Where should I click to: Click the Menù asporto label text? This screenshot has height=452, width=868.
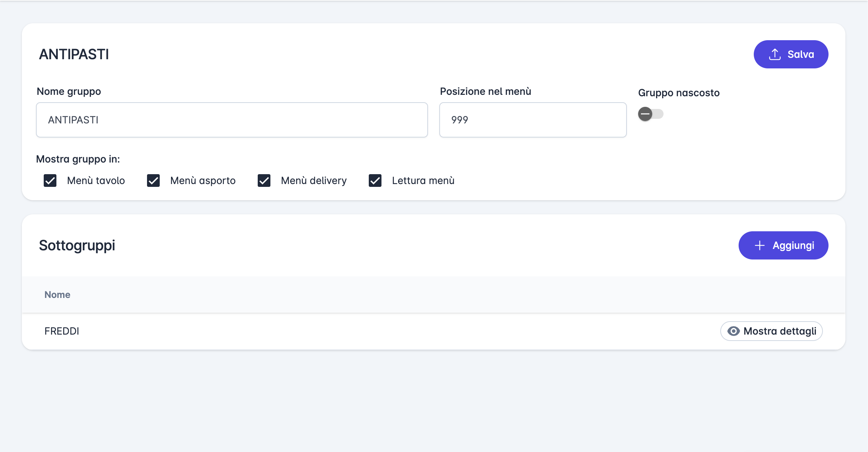pos(203,181)
